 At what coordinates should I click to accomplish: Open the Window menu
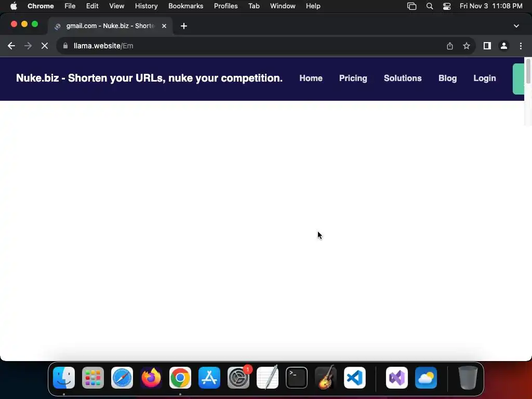[283, 6]
